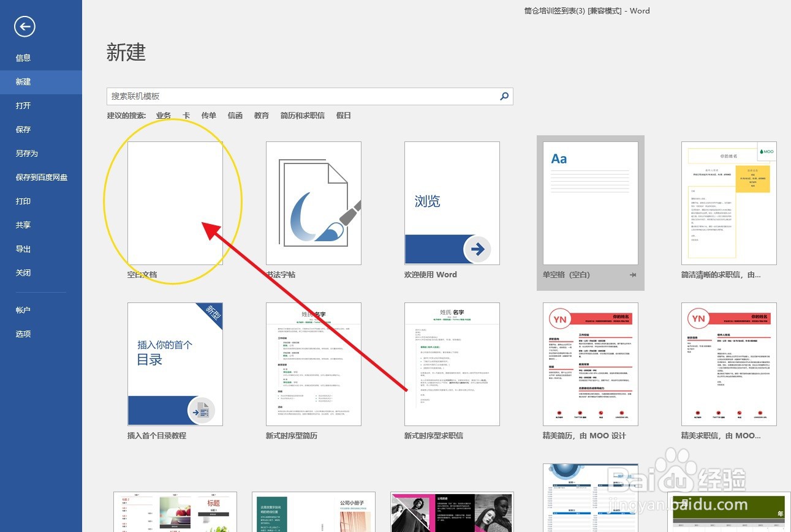Open the 欢迎使用 Word tour template
The height and width of the screenshot is (532, 791).
point(452,203)
